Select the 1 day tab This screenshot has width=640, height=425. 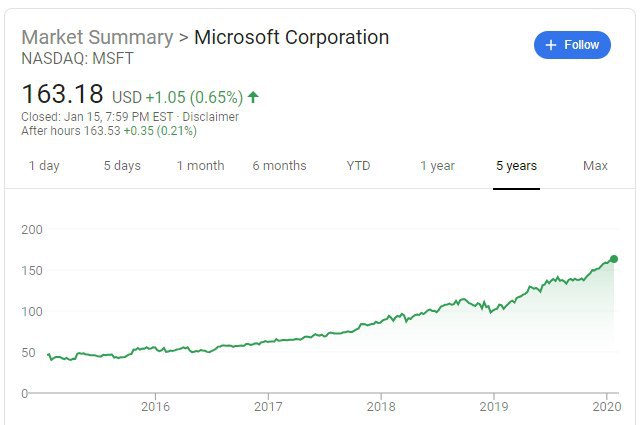pos(44,166)
